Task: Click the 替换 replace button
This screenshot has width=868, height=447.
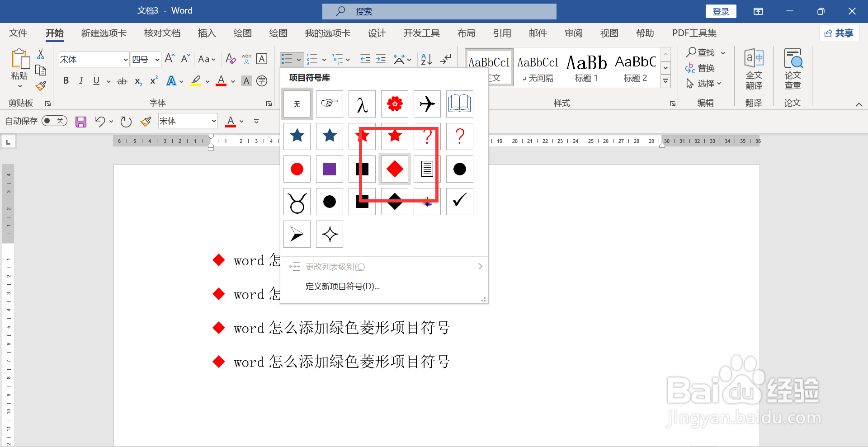Action: 700,68
